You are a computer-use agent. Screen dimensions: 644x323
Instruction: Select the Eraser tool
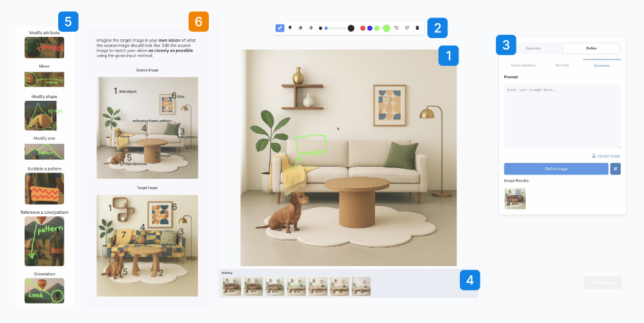tap(300, 28)
